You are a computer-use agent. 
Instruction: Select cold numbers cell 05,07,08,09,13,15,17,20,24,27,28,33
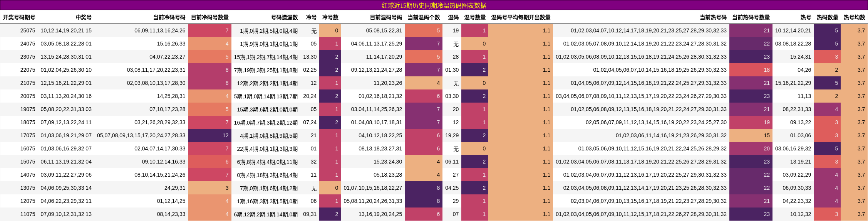click(141, 135)
